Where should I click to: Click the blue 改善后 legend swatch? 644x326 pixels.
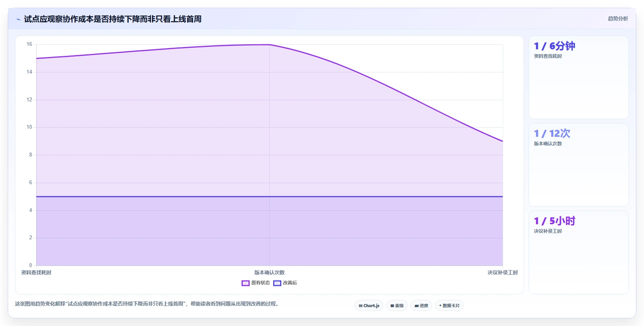coord(277,283)
